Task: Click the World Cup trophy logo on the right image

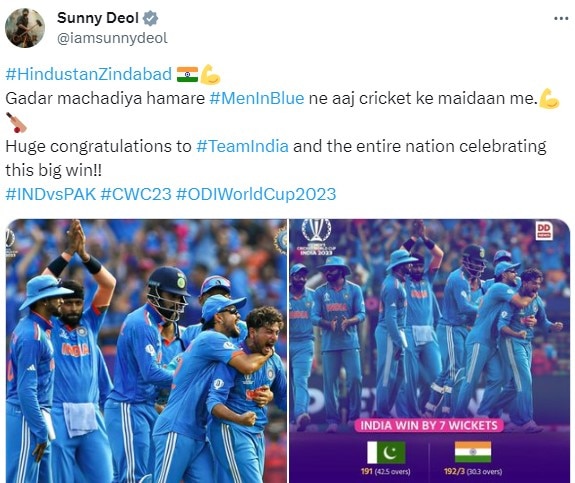Action: (316, 237)
